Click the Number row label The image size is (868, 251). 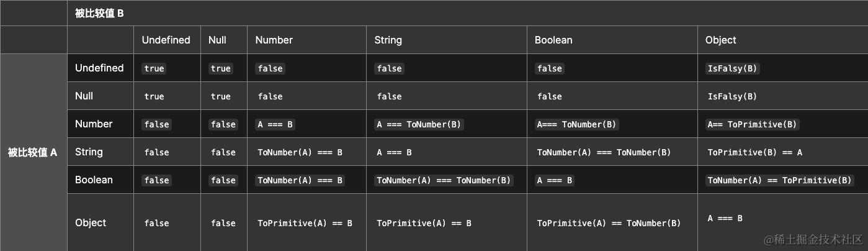pos(94,124)
